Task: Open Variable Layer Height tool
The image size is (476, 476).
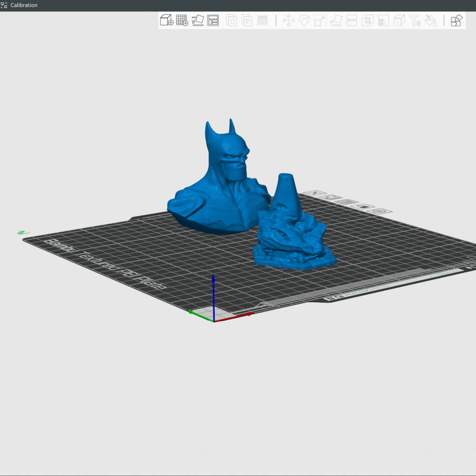Action: point(263,20)
